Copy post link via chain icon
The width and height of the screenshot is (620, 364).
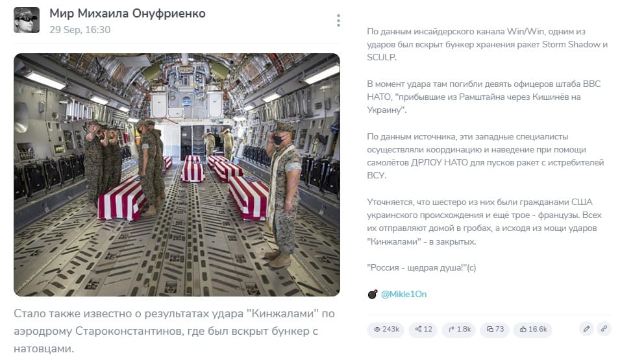click(604, 329)
